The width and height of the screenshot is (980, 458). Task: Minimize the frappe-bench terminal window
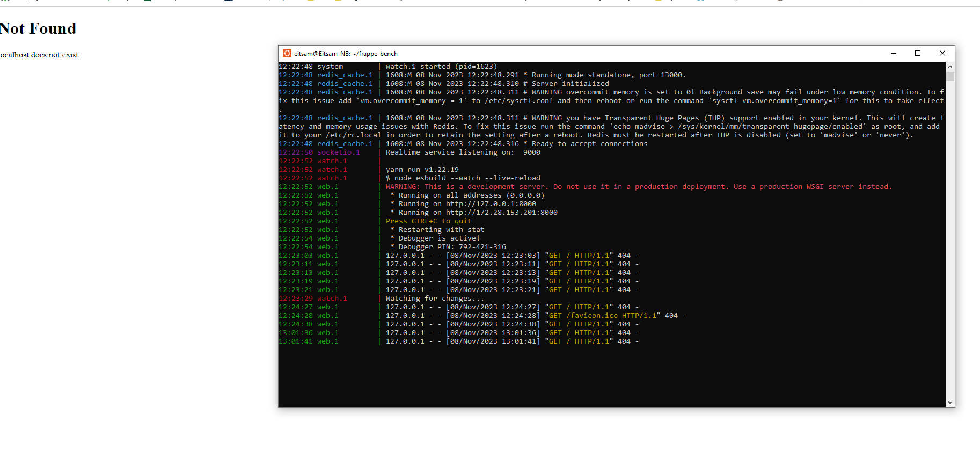point(894,53)
